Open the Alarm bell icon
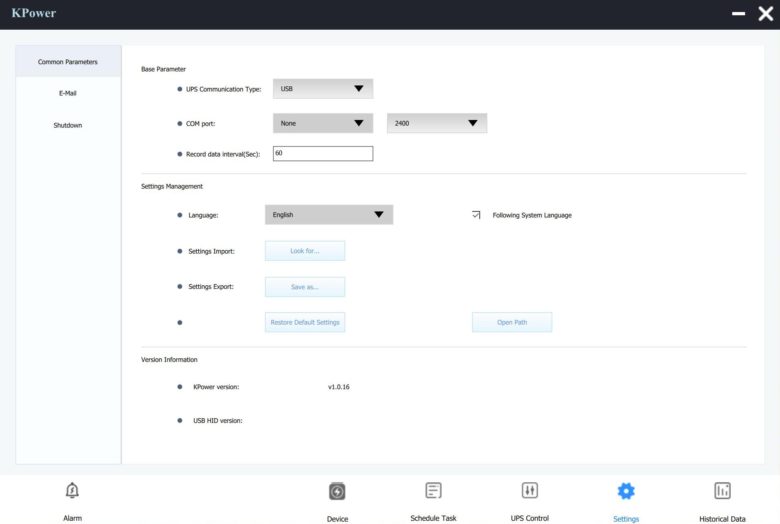Image resolution: width=780 pixels, height=524 pixels. (x=72, y=491)
